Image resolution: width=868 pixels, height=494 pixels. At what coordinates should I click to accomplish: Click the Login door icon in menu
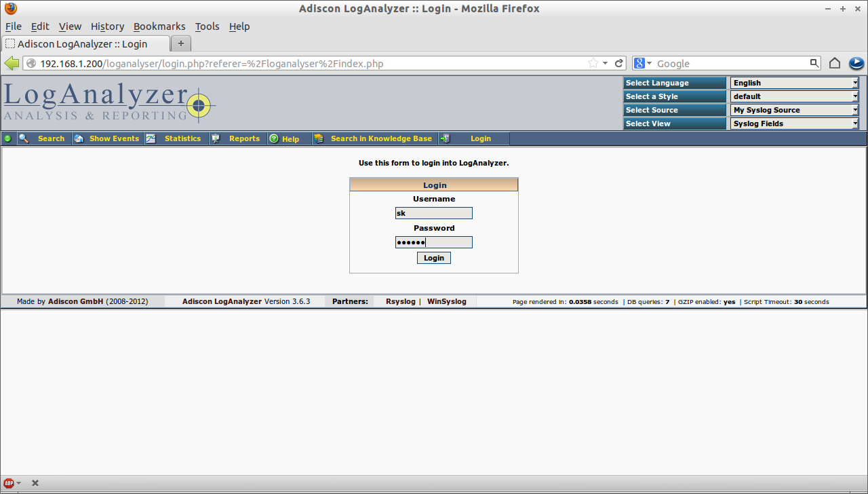[x=445, y=138]
